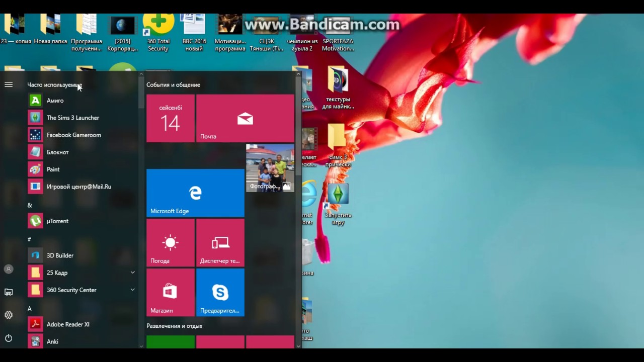Screen dimensions: 644x362
Task: Open the BBC 2016 новый desktop file
Action: coord(194,33)
